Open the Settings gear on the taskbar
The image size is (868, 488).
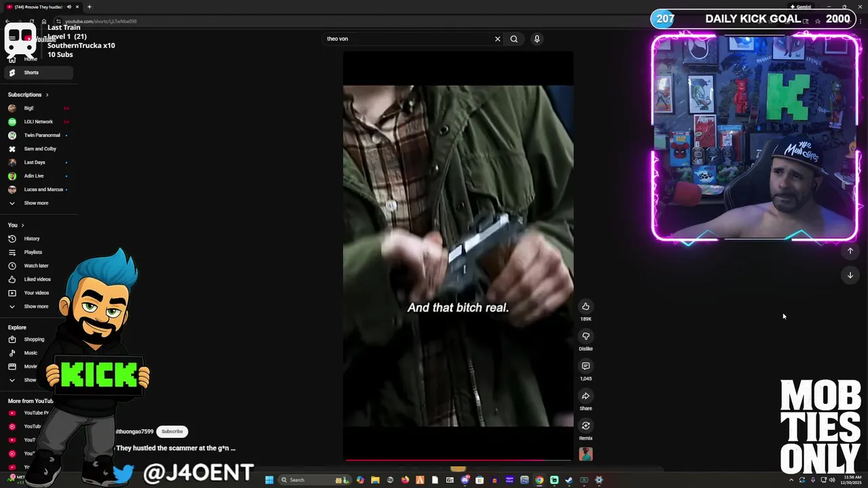coord(599,480)
